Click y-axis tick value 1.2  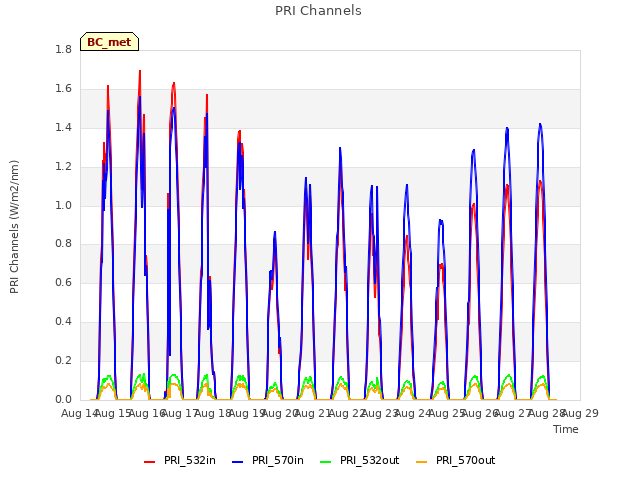pos(63,166)
